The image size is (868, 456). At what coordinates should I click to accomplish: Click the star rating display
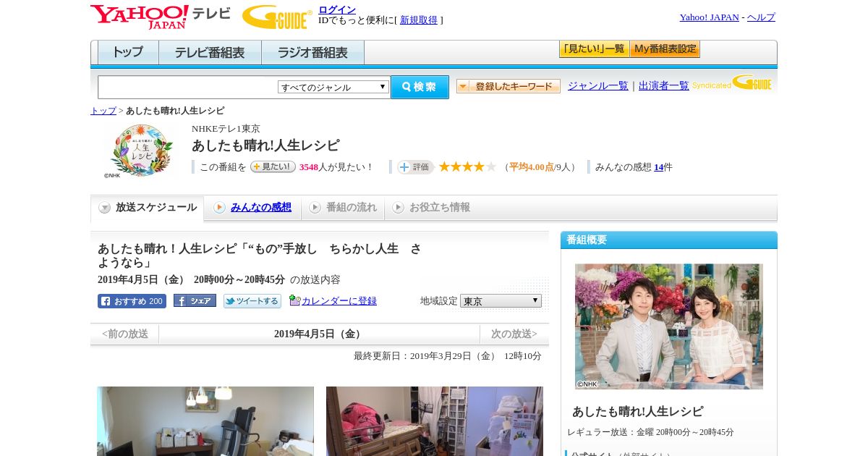pos(467,167)
